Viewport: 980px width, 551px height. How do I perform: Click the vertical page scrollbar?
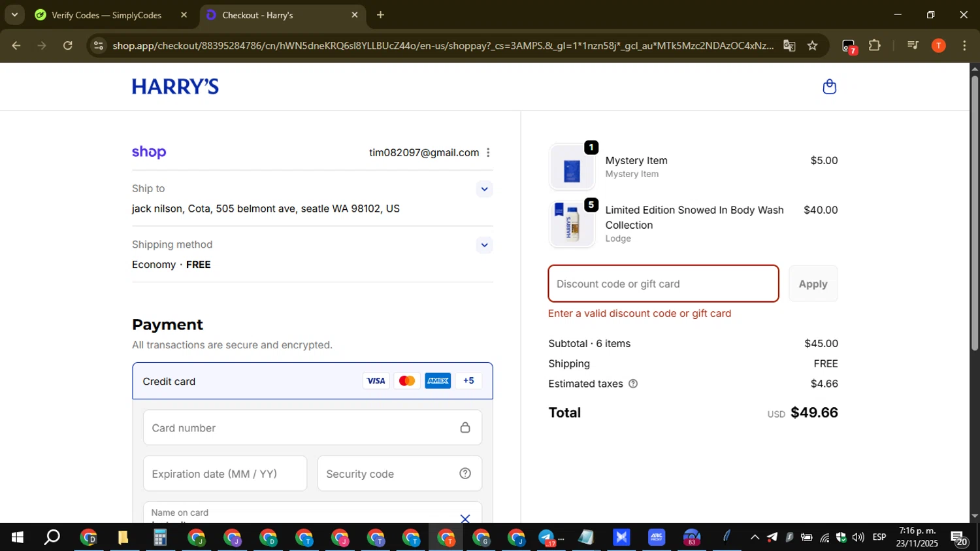point(974,212)
